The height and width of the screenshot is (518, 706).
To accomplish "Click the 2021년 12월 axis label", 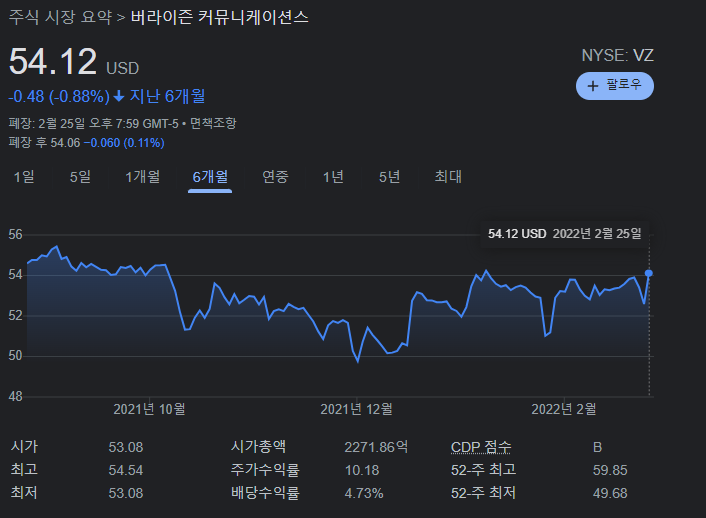I will tap(356, 409).
